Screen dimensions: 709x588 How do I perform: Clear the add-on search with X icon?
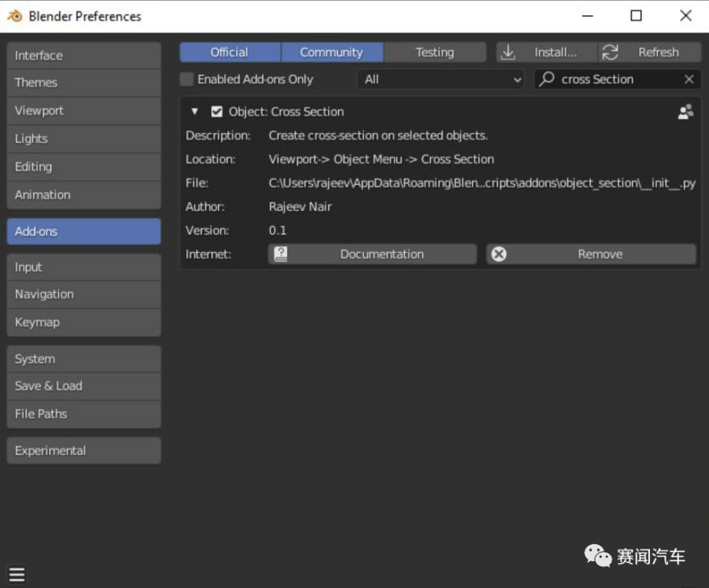coord(689,80)
